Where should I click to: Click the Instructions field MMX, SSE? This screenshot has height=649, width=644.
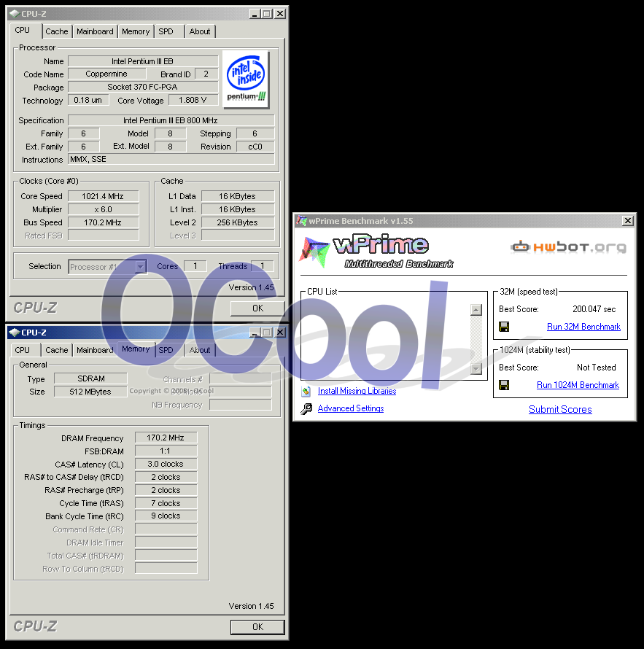coord(171,160)
